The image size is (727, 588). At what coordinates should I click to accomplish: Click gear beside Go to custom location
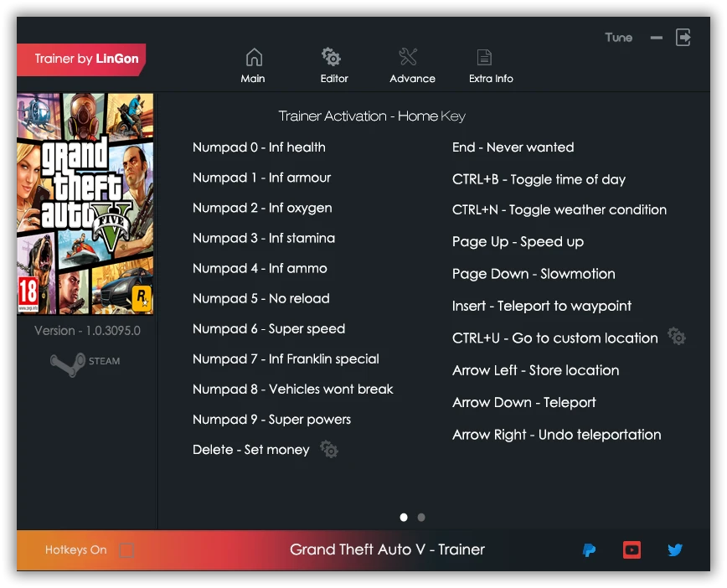click(677, 335)
